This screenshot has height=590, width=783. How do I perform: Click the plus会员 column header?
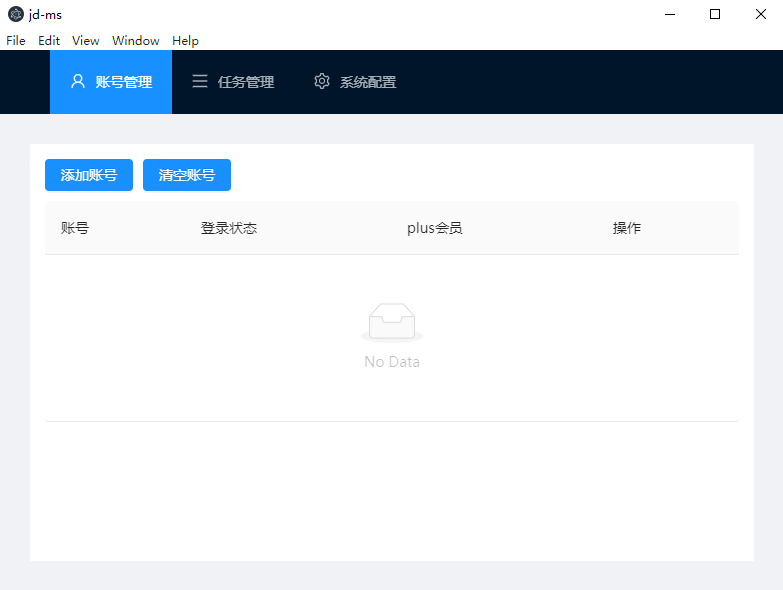(x=435, y=228)
